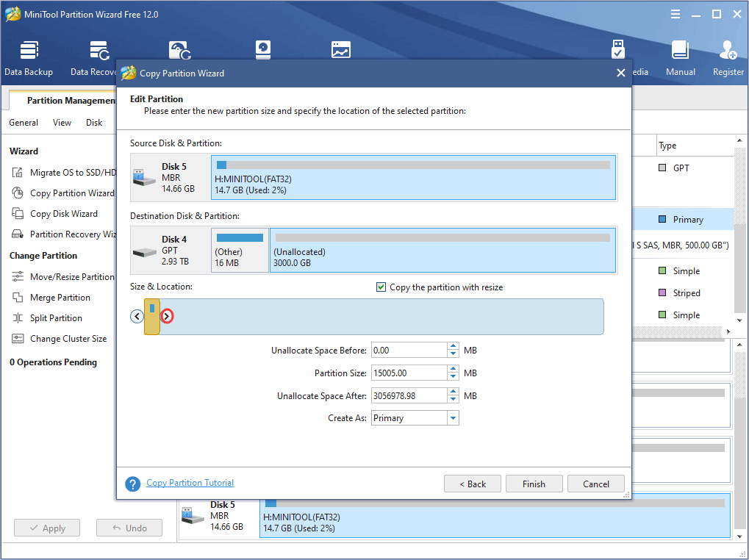The image size is (749, 560).
Task: Decrease Unallocate Space After value
Action: click(x=453, y=399)
